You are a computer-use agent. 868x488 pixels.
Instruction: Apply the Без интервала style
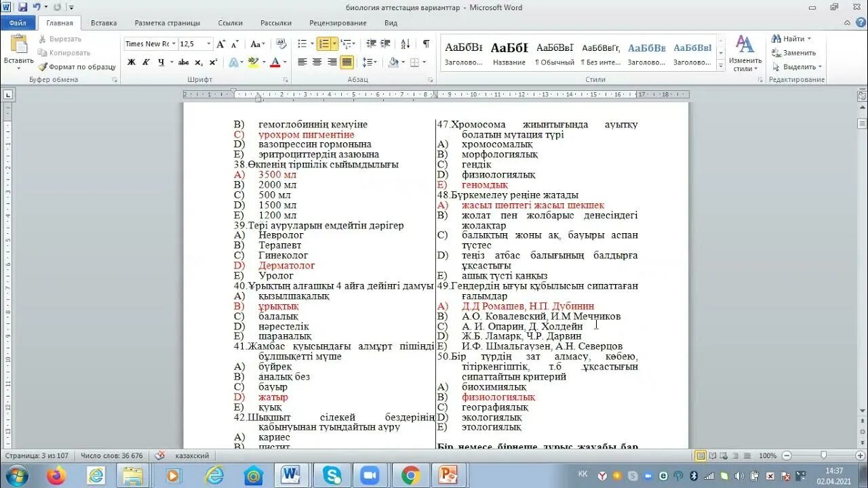601,54
